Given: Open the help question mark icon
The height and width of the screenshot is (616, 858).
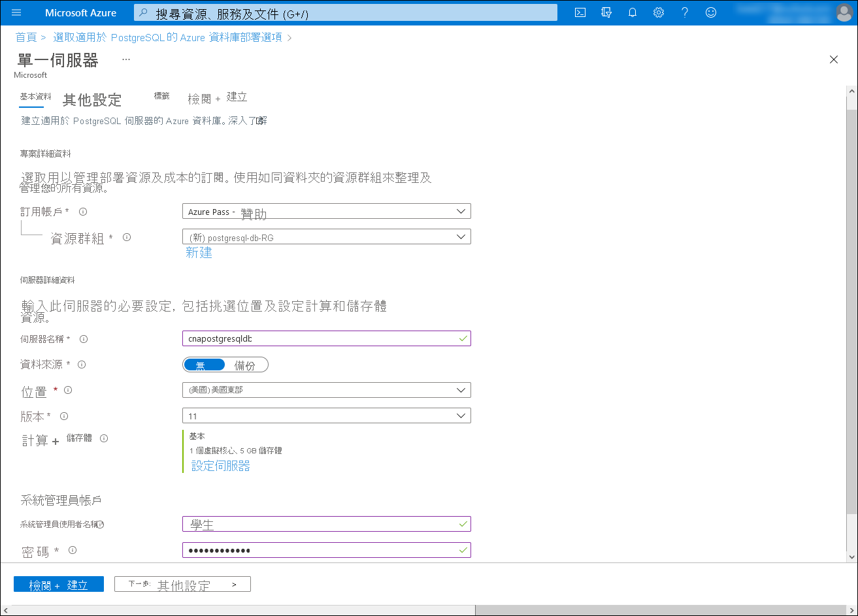Looking at the screenshot, I should click(x=685, y=12).
